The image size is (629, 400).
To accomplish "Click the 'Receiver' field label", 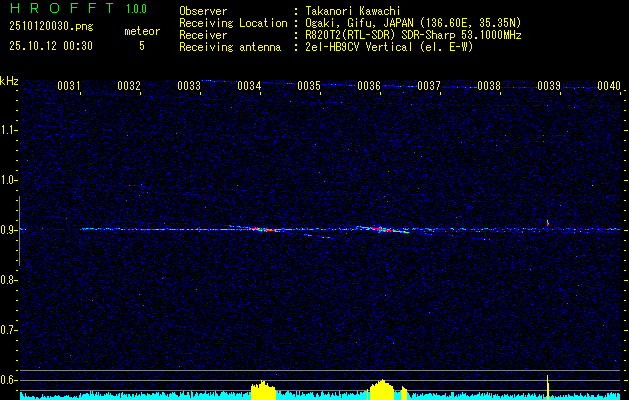I will (203, 35).
